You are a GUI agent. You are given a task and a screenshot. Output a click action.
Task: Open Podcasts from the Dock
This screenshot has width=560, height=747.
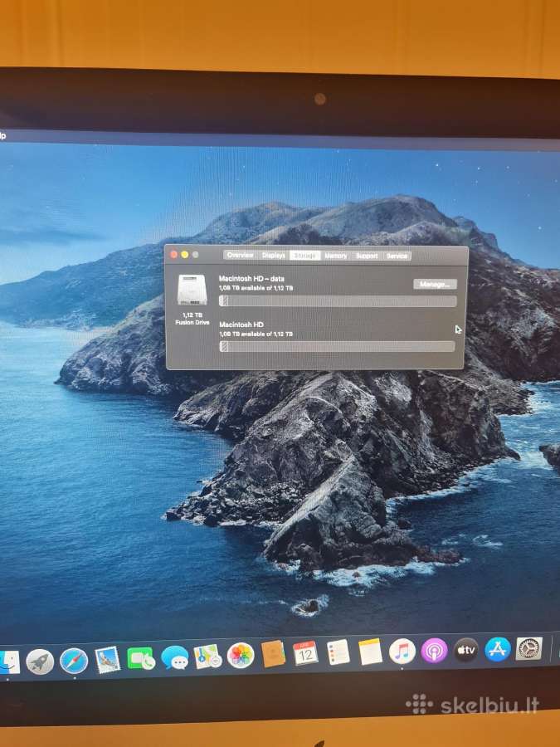[x=434, y=650]
